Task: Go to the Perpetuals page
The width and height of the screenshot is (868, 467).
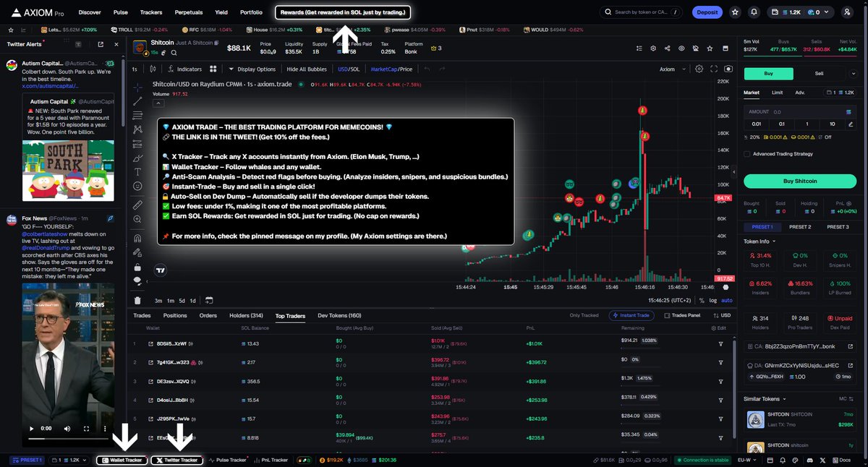Action: [189, 12]
